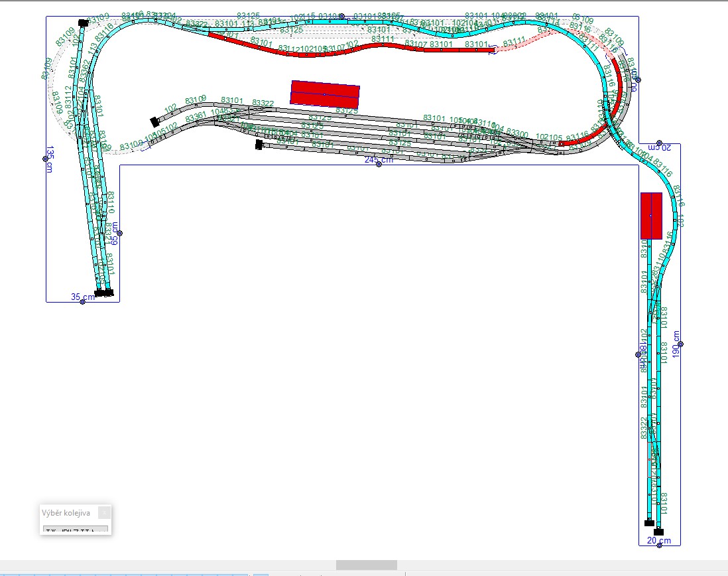This screenshot has height=576, width=728.
Task: Select the tall red building on the right
Action: tap(651, 216)
